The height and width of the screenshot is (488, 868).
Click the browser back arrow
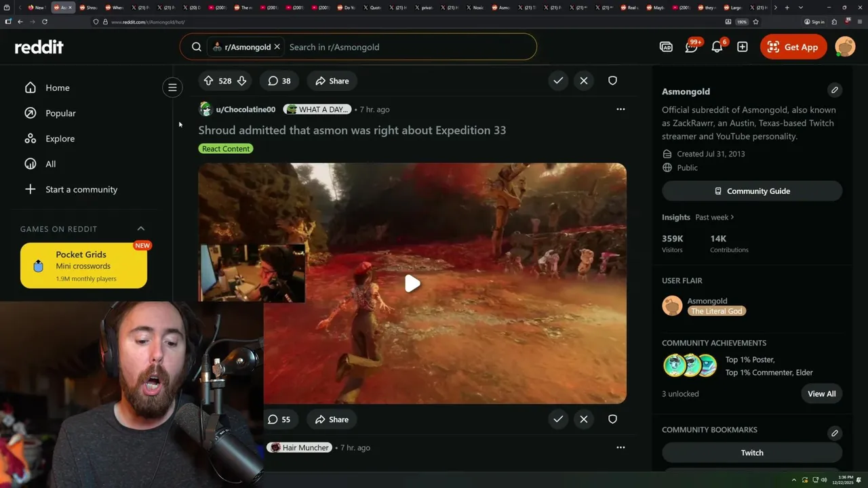tap(20, 22)
